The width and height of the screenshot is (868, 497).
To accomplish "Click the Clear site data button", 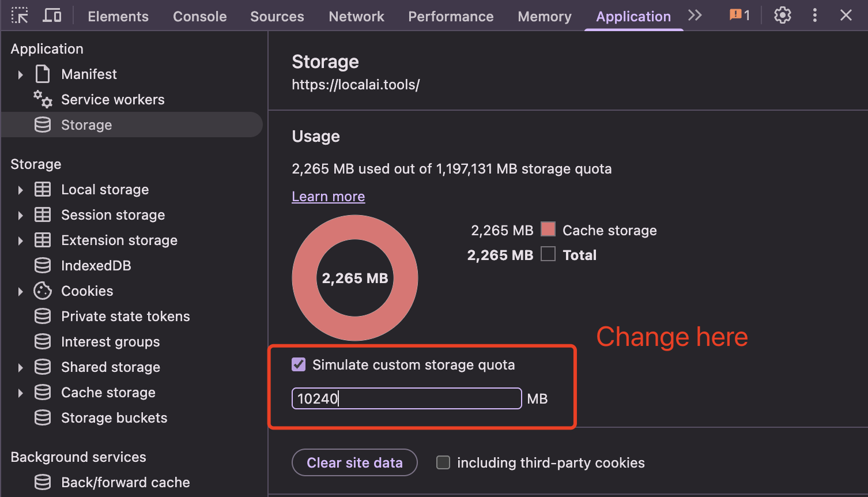I will pyautogui.click(x=354, y=462).
